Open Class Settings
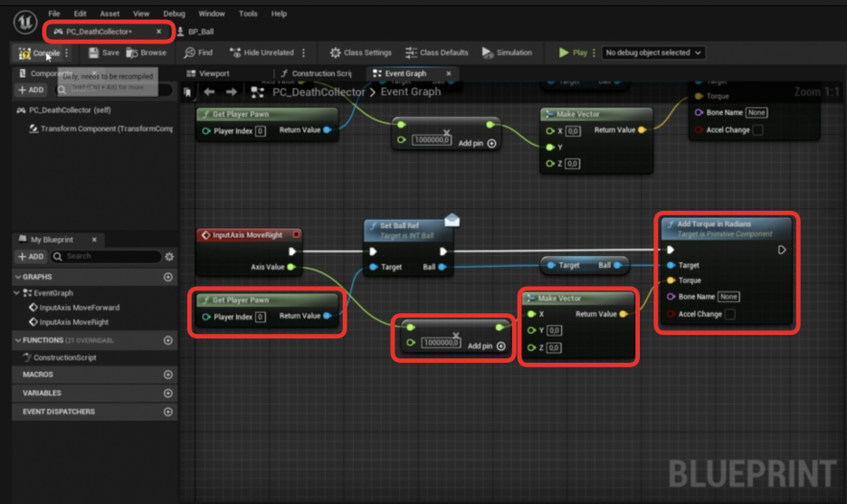 tap(360, 52)
